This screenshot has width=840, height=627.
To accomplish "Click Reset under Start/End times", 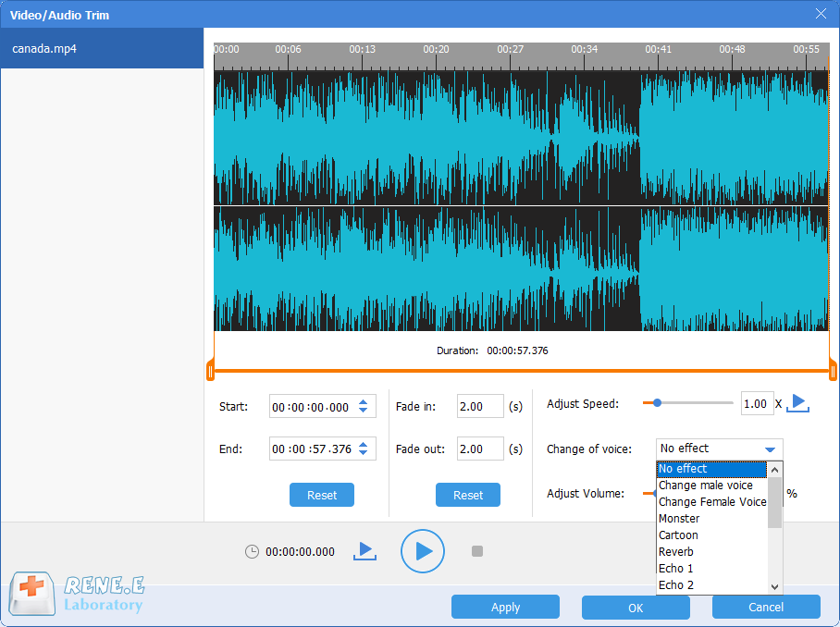I will click(321, 495).
